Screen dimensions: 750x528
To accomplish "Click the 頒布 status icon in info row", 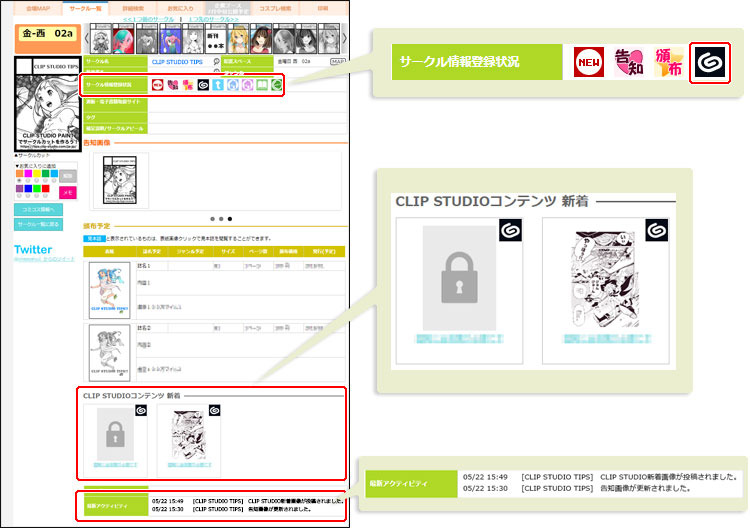I will click(x=188, y=85).
